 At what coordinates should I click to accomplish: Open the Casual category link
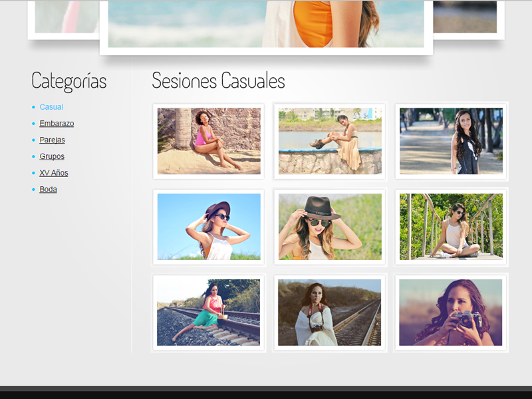pos(51,107)
